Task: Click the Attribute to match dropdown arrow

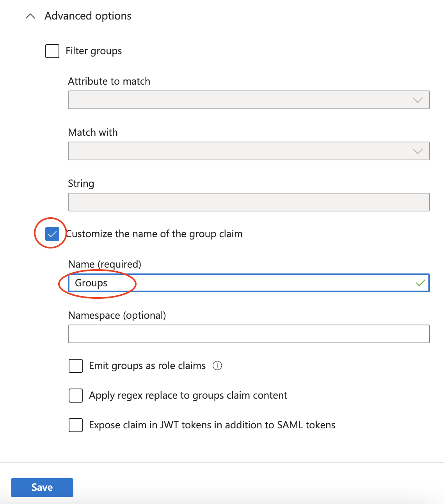Action: (417, 100)
